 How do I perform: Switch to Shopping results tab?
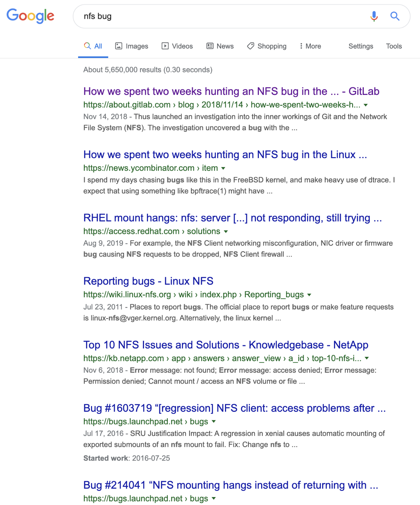(x=267, y=46)
